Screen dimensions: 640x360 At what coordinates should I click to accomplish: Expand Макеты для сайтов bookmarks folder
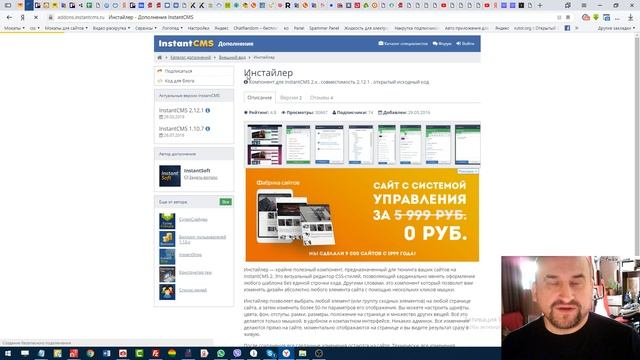(x=66, y=28)
